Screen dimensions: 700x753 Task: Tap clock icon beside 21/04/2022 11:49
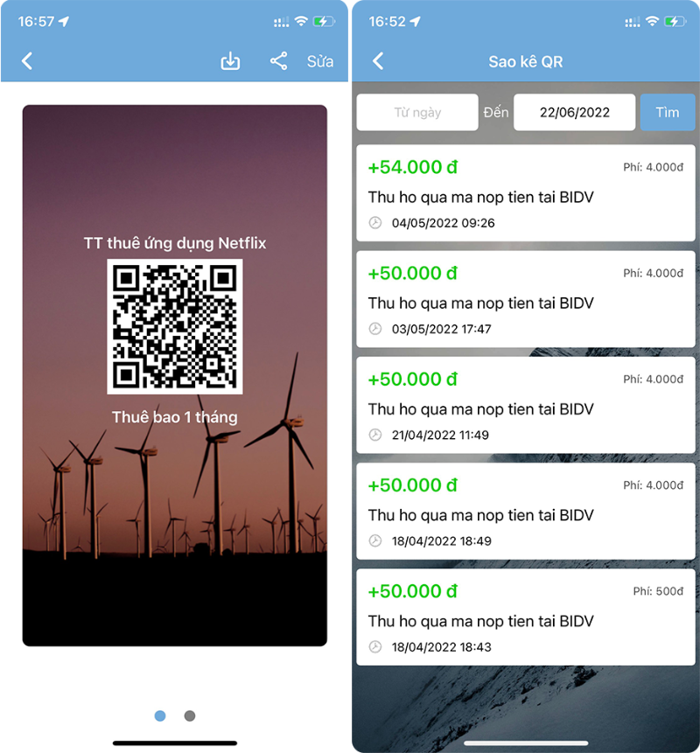coord(375,435)
